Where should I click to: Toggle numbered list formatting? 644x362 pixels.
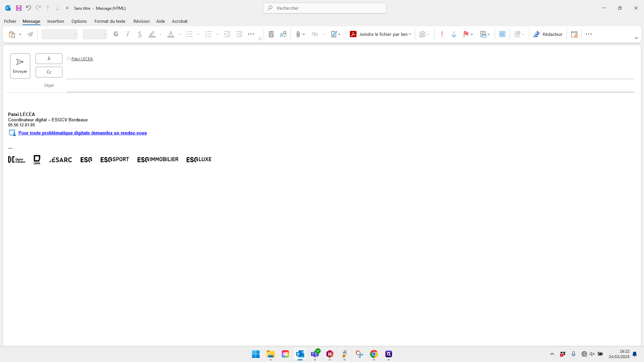coord(208,34)
